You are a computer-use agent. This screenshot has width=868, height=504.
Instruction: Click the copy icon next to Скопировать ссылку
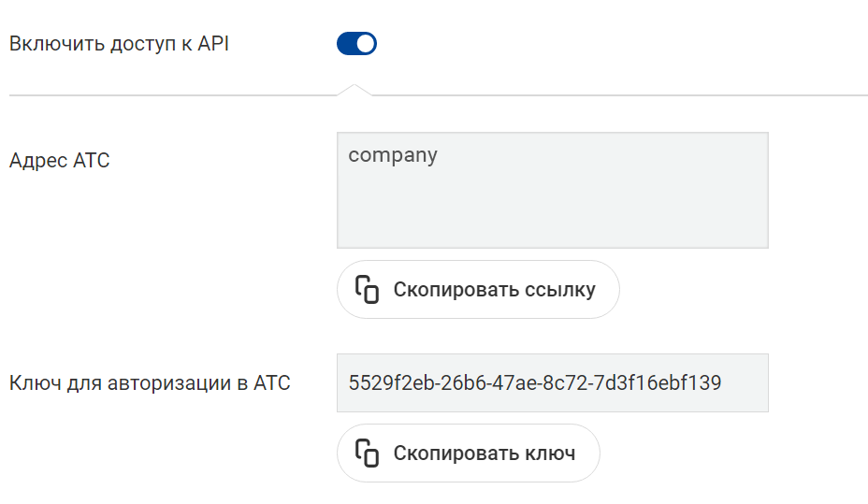(367, 289)
